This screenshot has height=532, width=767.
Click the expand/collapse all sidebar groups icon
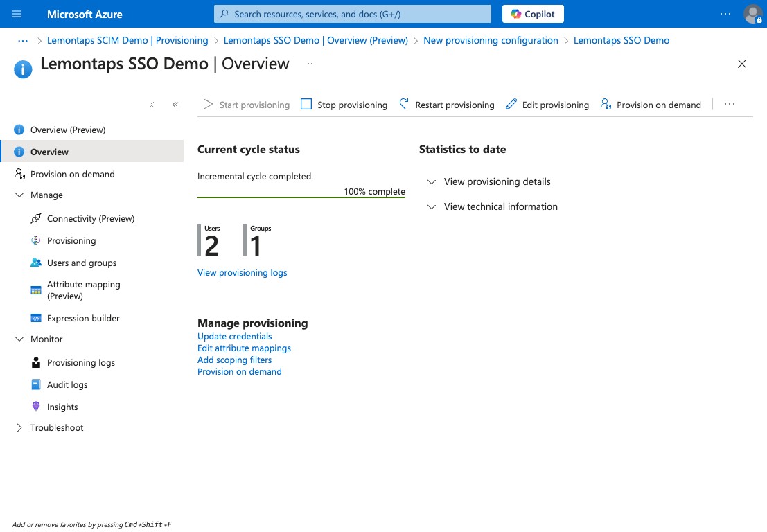pos(152,105)
